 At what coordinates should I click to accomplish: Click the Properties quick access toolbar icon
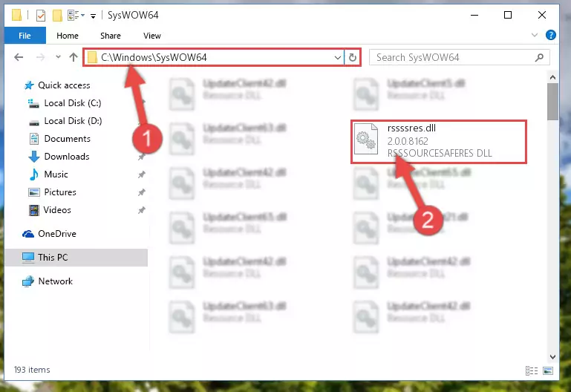click(41, 16)
